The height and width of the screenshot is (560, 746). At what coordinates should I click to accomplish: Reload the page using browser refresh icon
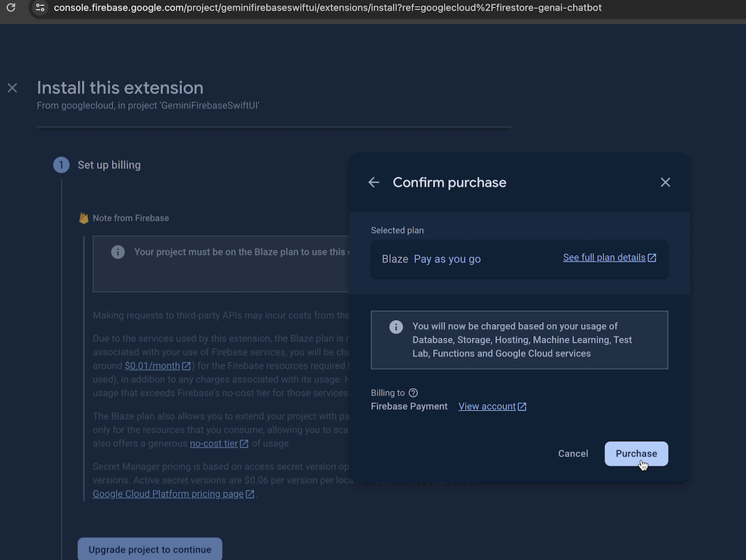[11, 8]
